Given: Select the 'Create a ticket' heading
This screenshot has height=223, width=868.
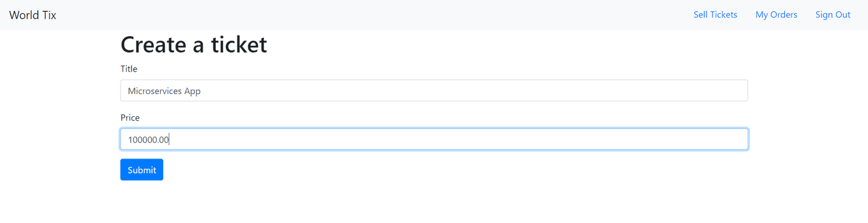Looking at the screenshot, I should (193, 45).
